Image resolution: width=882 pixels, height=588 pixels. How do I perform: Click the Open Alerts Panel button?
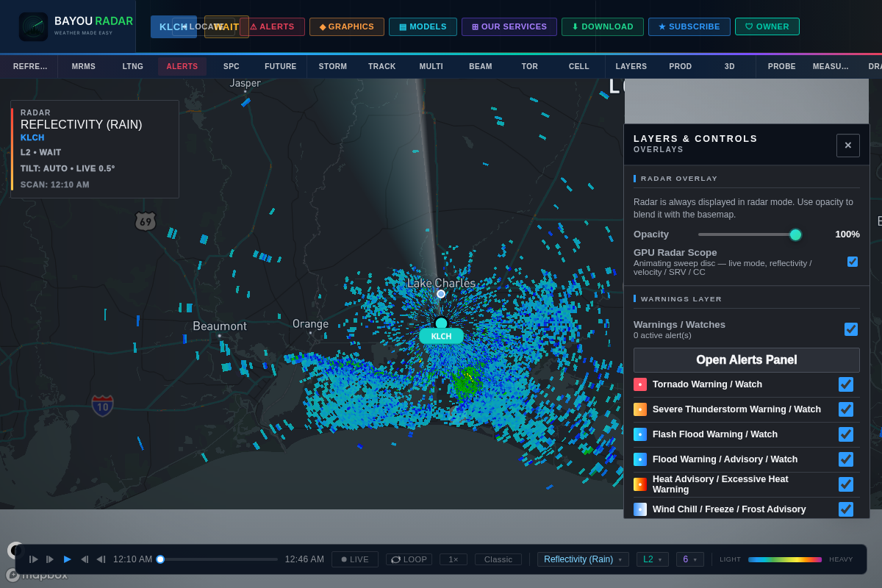(x=747, y=360)
